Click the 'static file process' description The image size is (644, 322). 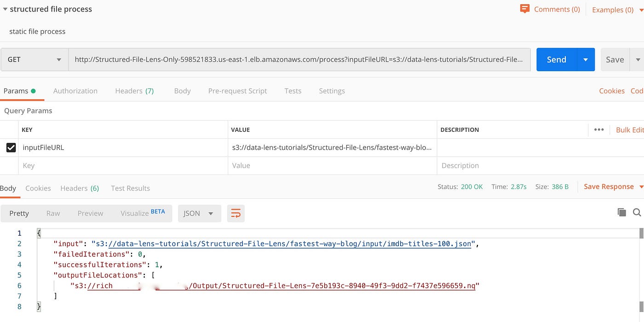[x=37, y=32]
